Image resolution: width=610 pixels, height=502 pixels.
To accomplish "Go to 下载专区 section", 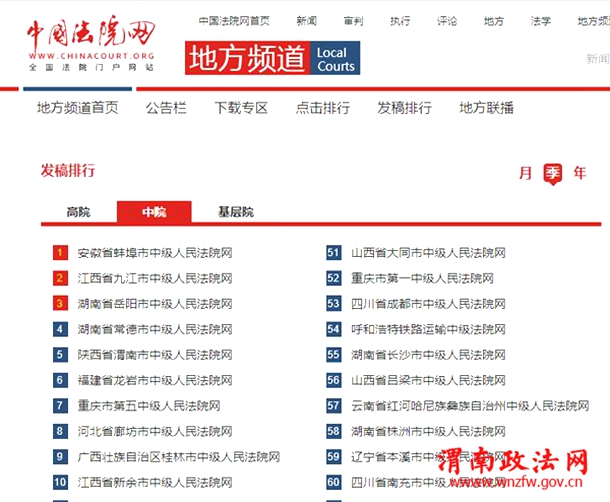I will 241,108.
